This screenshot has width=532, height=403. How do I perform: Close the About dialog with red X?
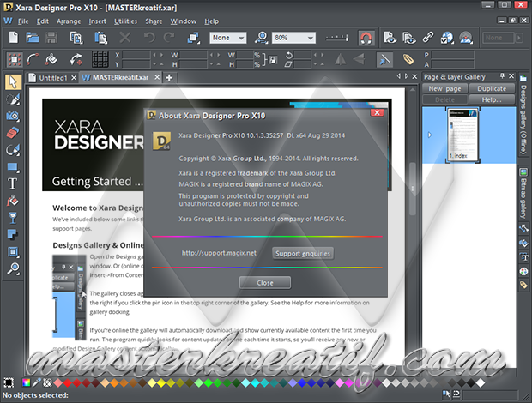point(377,112)
